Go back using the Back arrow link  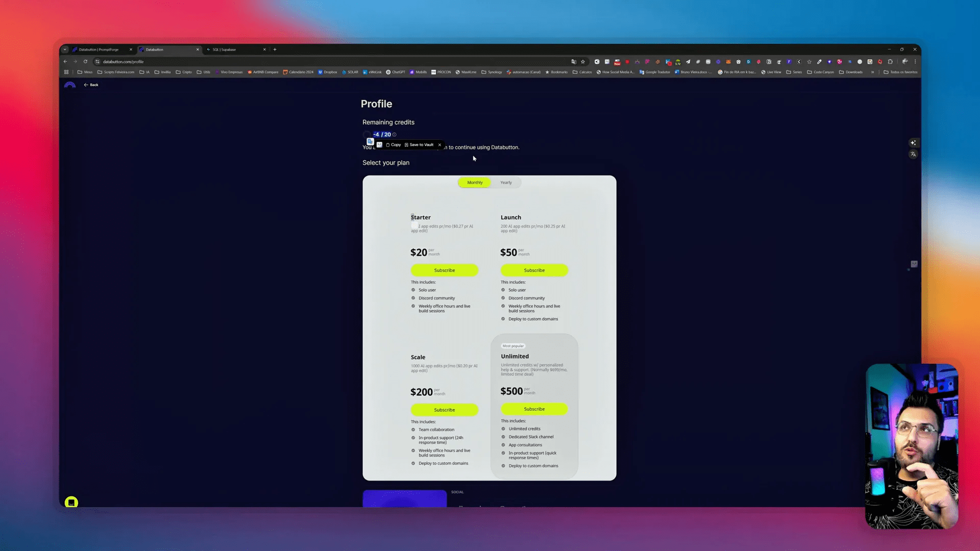coord(91,85)
